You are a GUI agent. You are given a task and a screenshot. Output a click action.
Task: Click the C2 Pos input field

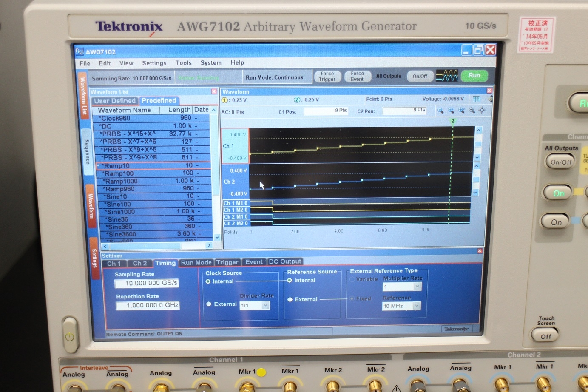point(404,111)
